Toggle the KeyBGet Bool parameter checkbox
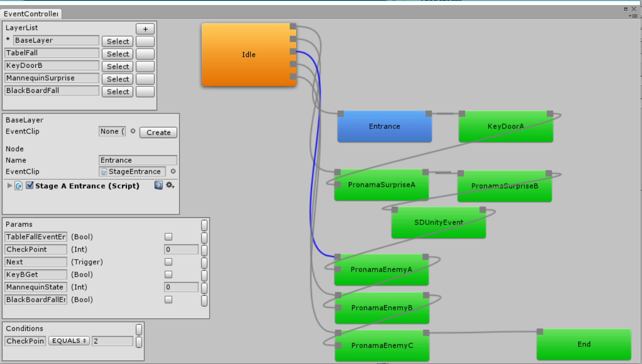This screenshot has width=642, height=364. click(168, 274)
